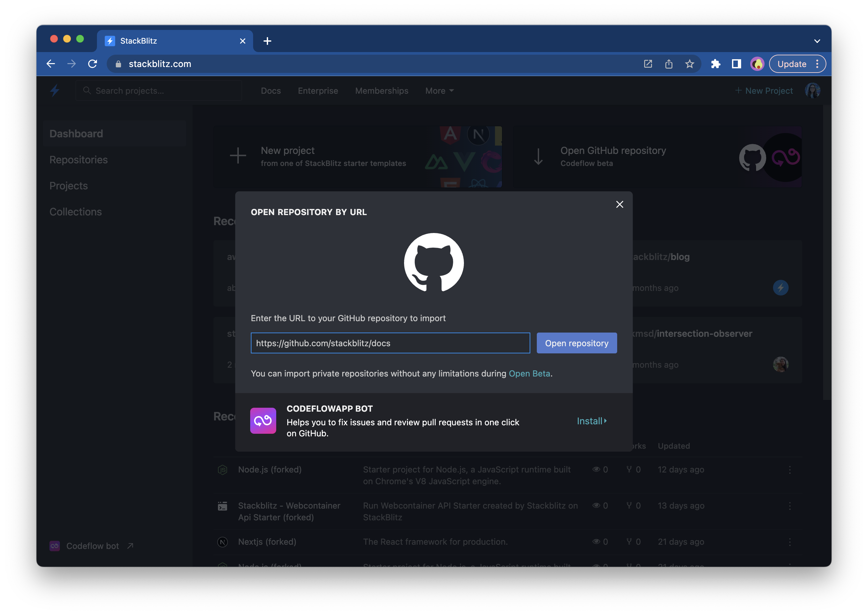
Task: Click the tab search chevron in title bar
Action: tap(817, 41)
